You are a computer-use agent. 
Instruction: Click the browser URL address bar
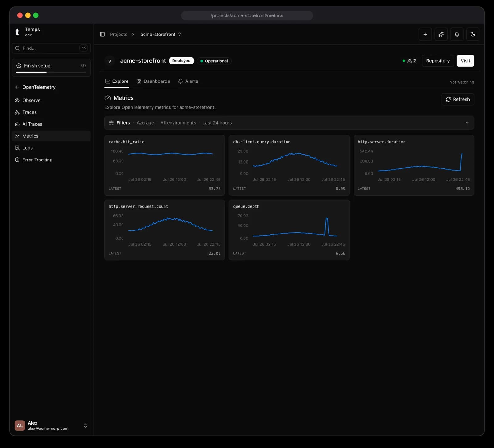247,15
